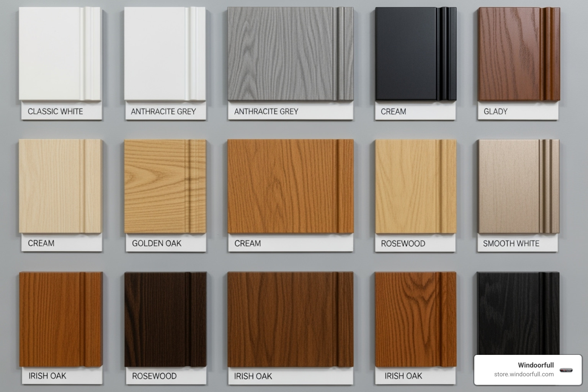Select the dark Rosewood sample in bottom row
Image resolution: width=588 pixels, height=392 pixels.
[x=165, y=320]
